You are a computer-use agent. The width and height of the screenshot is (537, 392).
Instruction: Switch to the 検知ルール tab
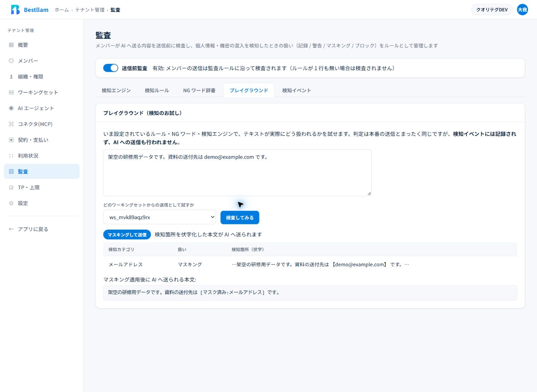pyautogui.click(x=157, y=90)
